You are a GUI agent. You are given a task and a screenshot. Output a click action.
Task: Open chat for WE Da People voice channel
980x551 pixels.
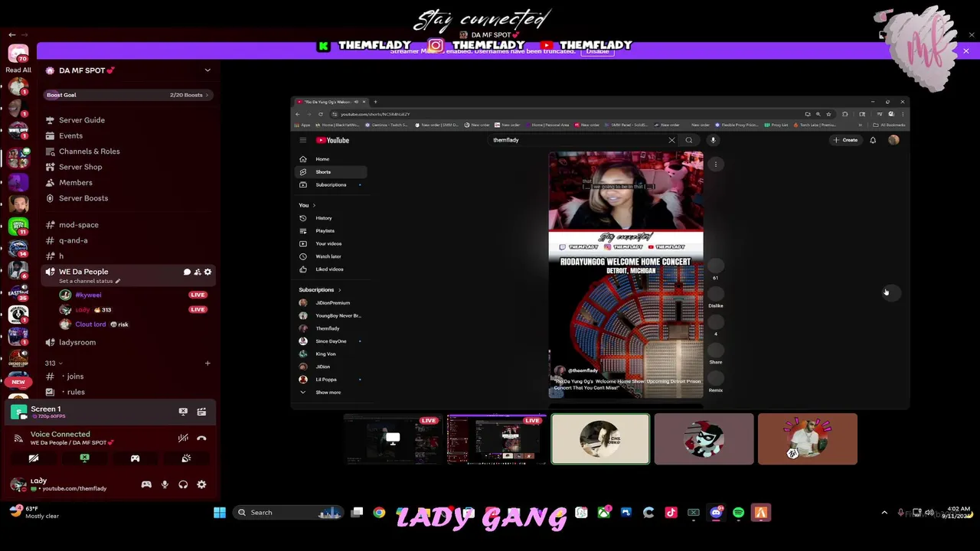pyautogui.click(x=187, y=272)
